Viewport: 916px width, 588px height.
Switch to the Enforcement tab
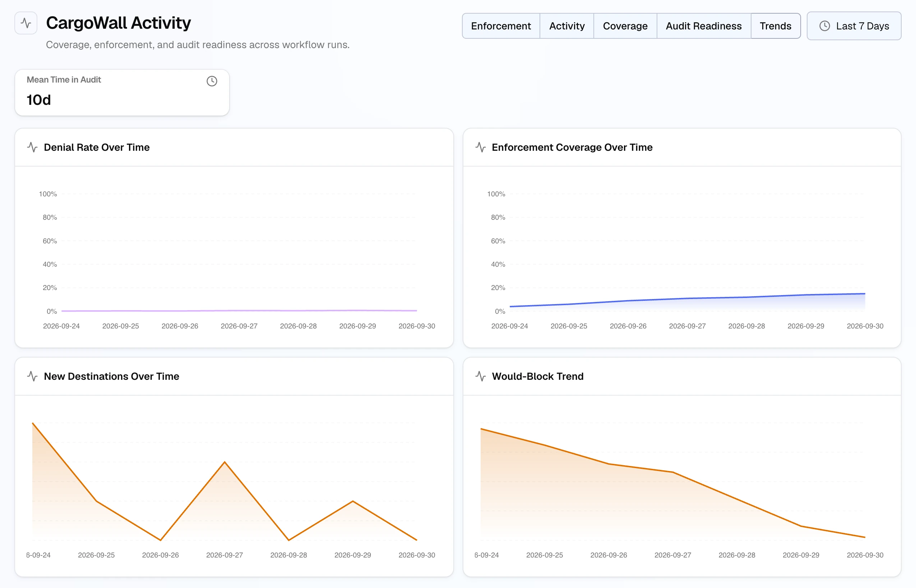tap(501, 26)
